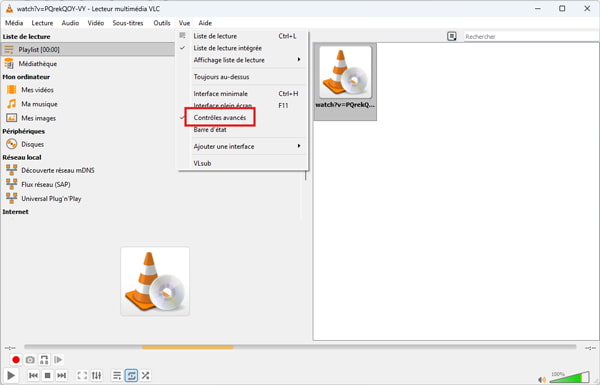
Task: Toggle the playlist view button
Action: click(117, 375)
